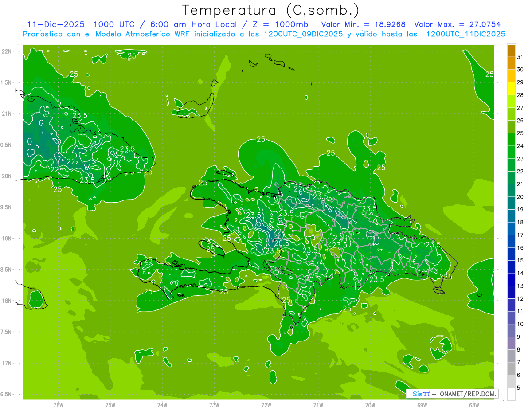
Task: Click the "20N" latitude axis label
Action: (8, 176)
